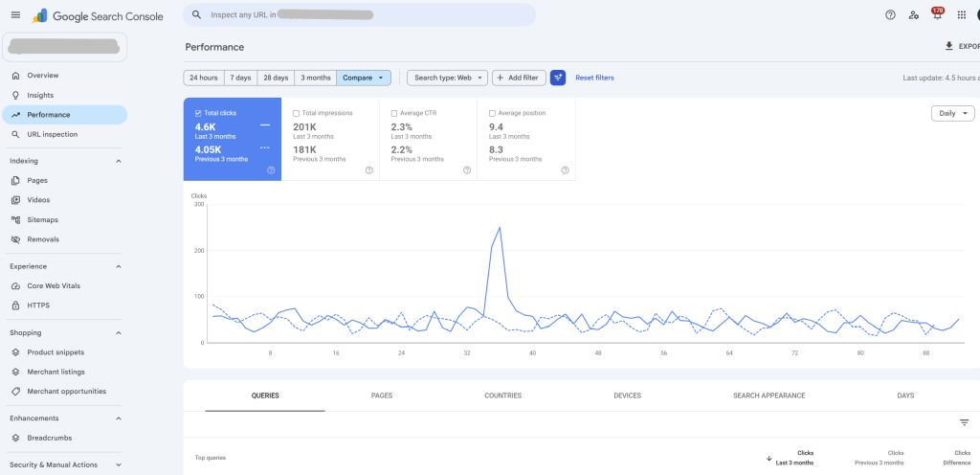Click the table filter rows icon
The width and height of the screenshot is (980, 475).
pyautogui.click(x=965, y=423)
